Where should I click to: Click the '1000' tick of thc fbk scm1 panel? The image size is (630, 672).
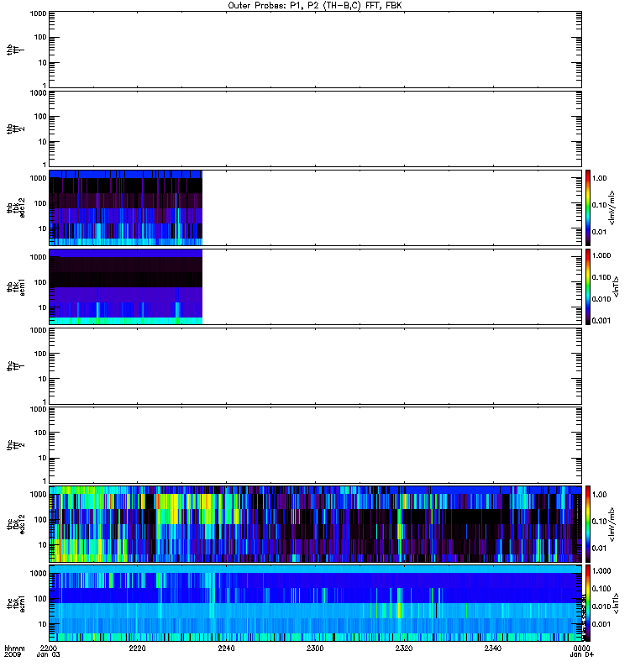click(x=38, y=574)
